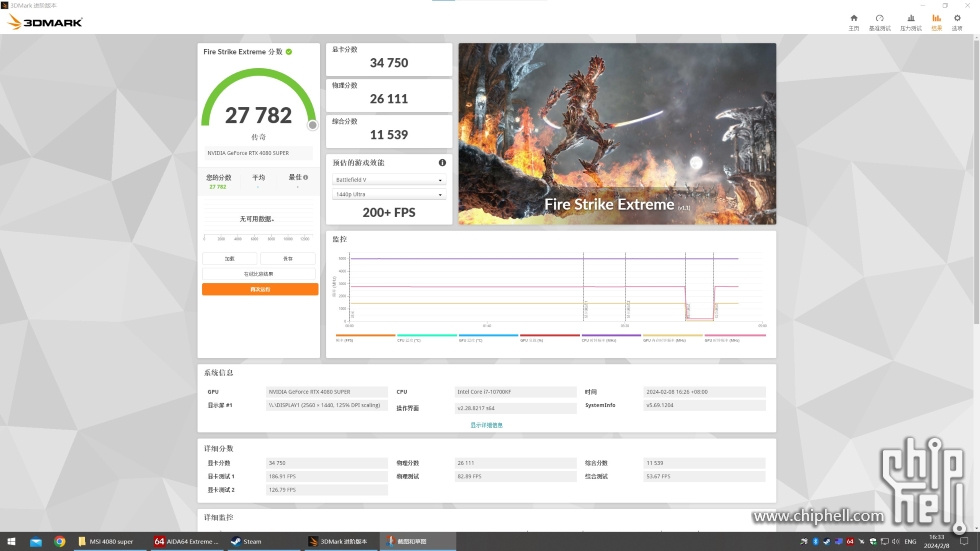Open the notification center icon
Image resolution: width=980 pixels, height=551 pixels.
964,542
